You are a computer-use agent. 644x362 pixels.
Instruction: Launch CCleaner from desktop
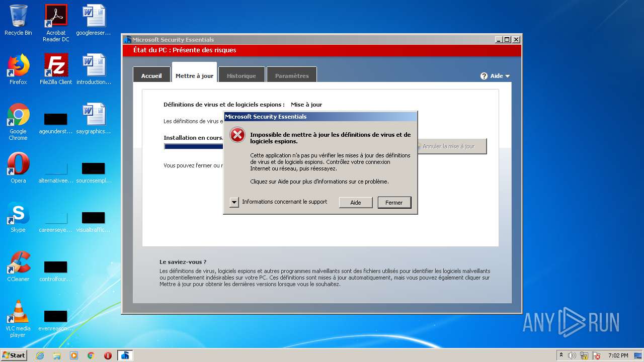pos(18,266)
